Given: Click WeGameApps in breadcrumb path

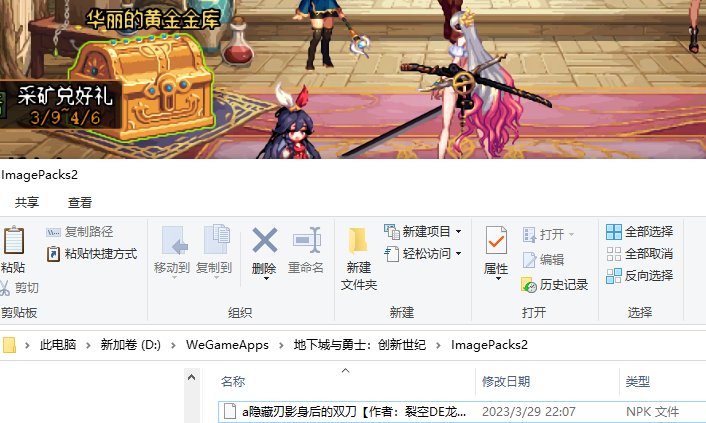Looking at the screenshot, I should click(227, 345).
